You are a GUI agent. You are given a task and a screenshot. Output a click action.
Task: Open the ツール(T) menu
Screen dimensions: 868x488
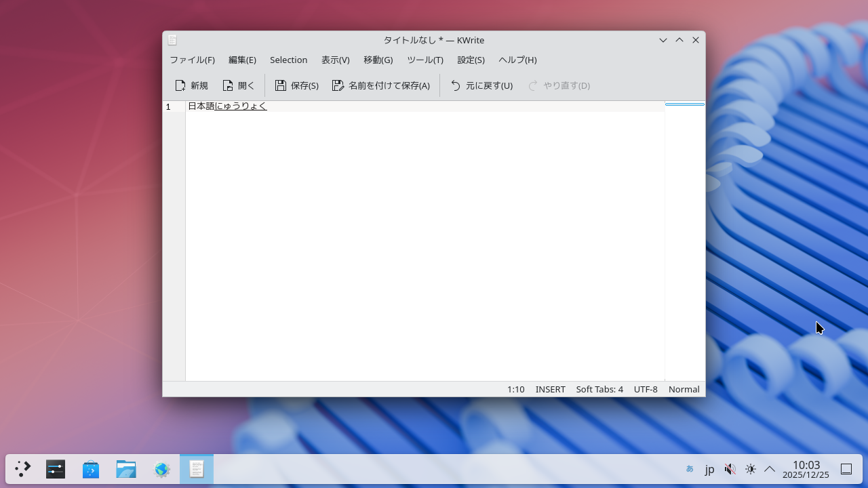425,60
